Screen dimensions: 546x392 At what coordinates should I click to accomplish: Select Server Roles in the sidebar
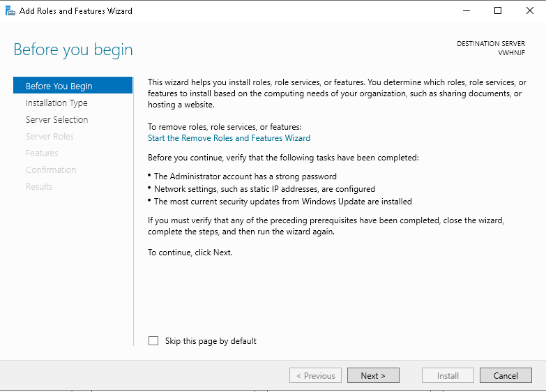(50, 136)
